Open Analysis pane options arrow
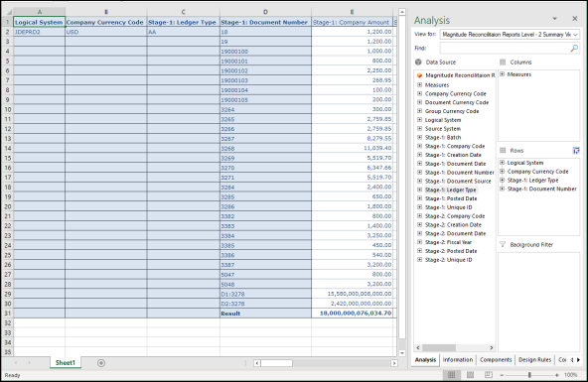 [554, 18]
